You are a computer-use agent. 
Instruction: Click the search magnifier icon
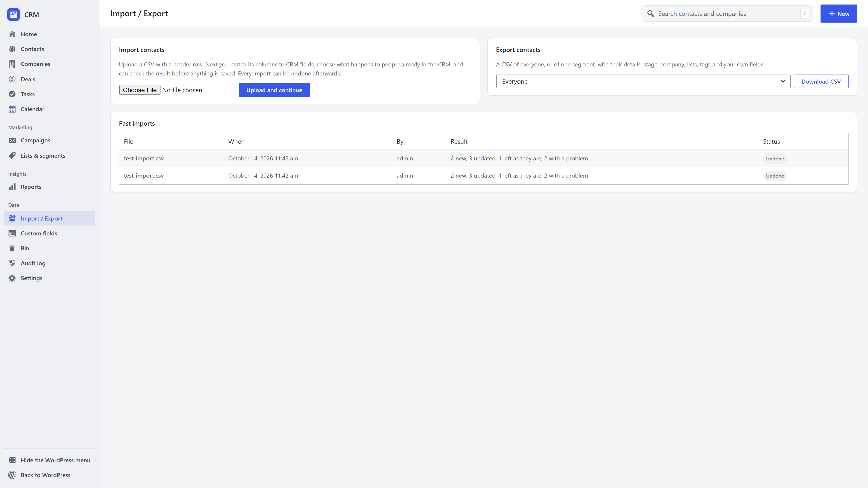point(651,14)
